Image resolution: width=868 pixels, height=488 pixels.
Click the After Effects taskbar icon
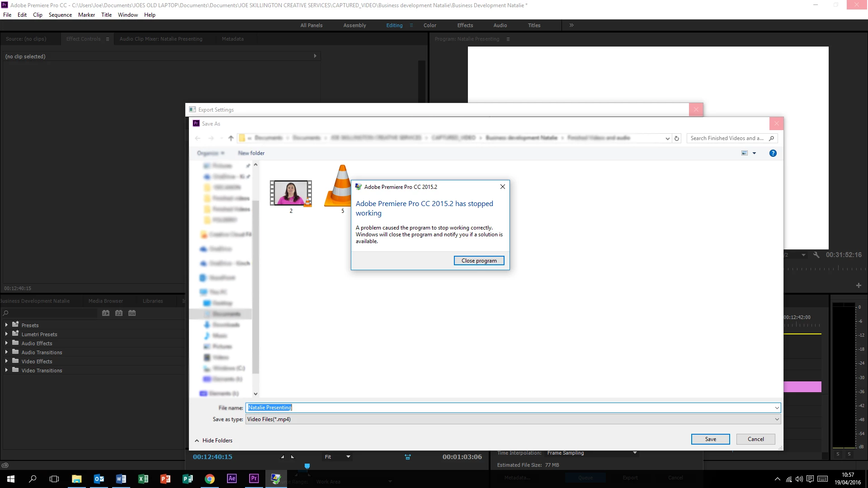tap(232, 479)
